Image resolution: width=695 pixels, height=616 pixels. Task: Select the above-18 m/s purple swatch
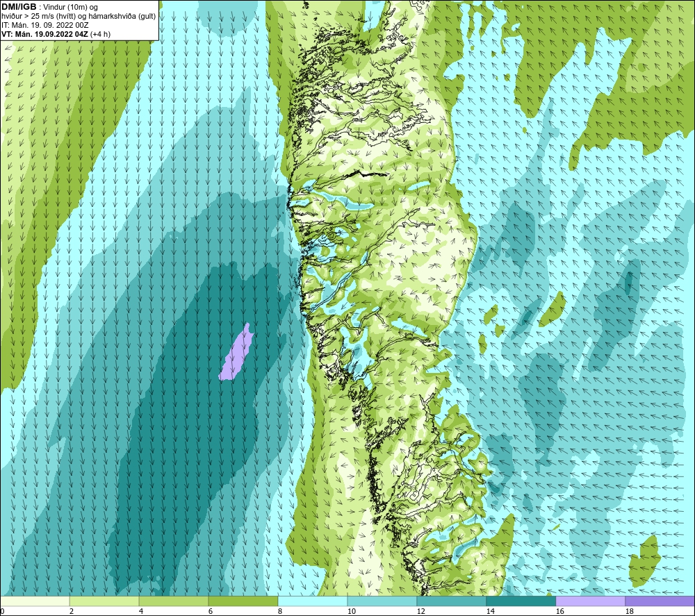660,601
